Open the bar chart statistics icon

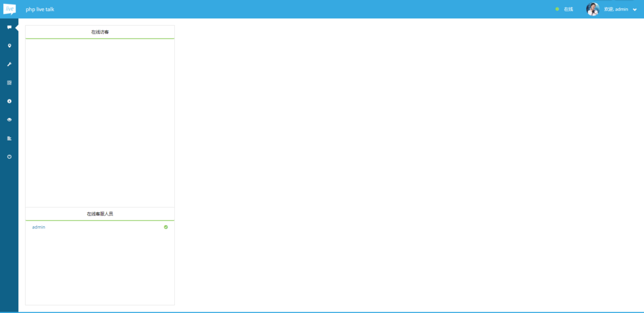9,138
